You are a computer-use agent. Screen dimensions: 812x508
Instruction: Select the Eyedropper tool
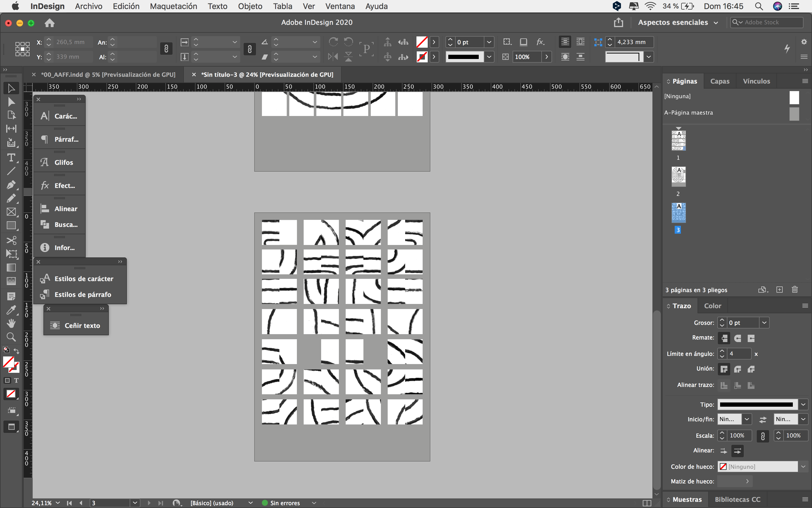click(x=11, y=310)
